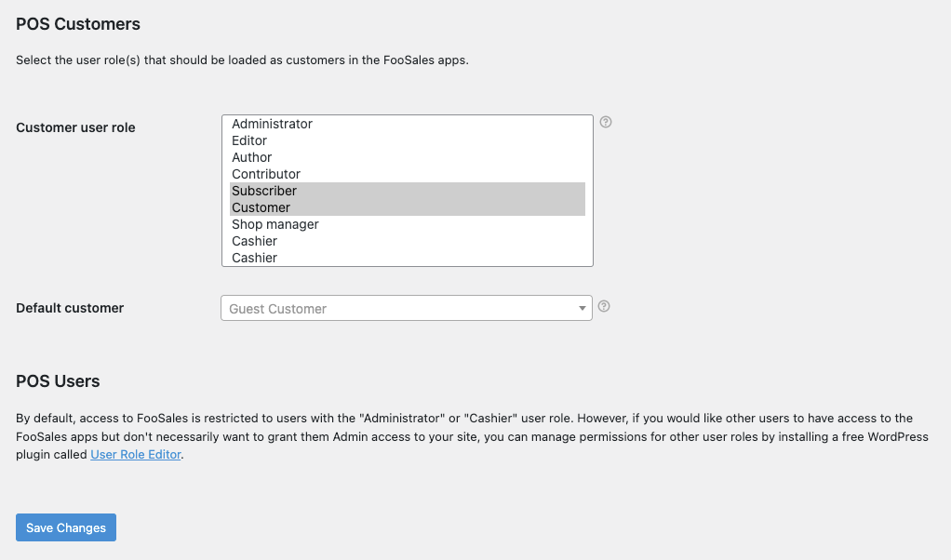Select the last Cashier role option
The image size is (951, 560).
pyautogui.click(x=255, y=258)
